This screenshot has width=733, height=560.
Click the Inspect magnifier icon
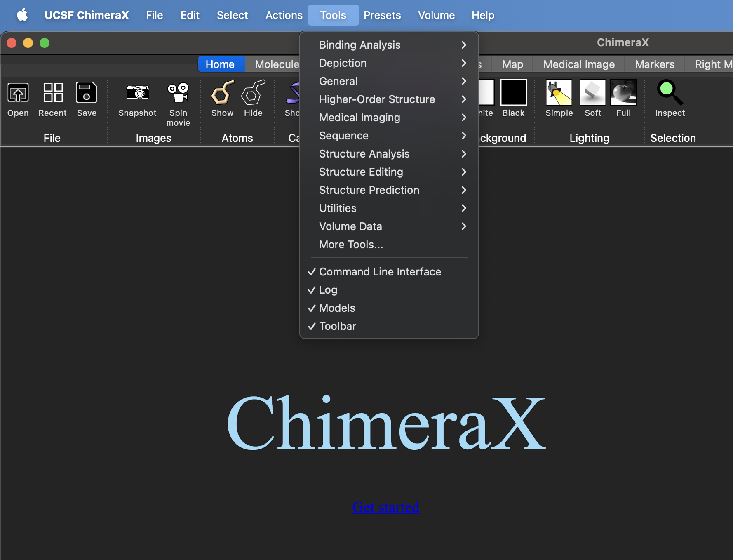click(x=670, y=93)
